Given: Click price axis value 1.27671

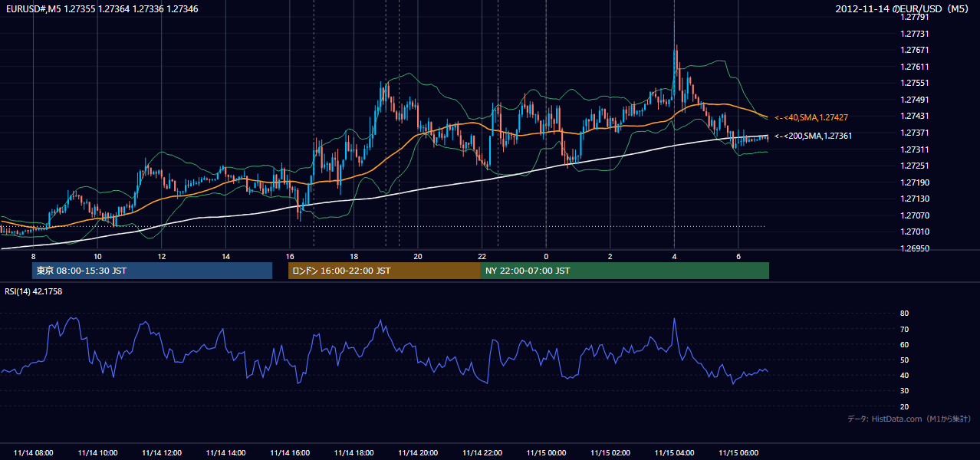Looking at the screenshot, I should 914,50.
